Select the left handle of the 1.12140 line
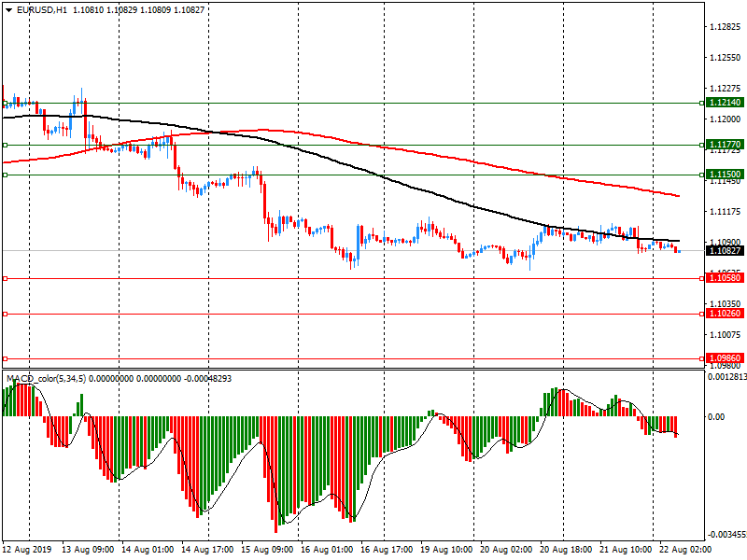The width and height of the screenshot is (747, 560). 6,103
